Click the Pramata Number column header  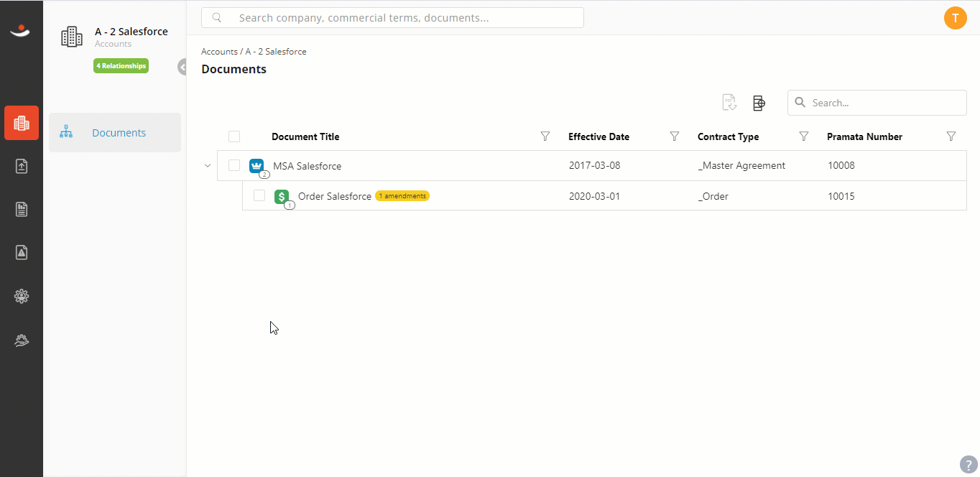864,136
